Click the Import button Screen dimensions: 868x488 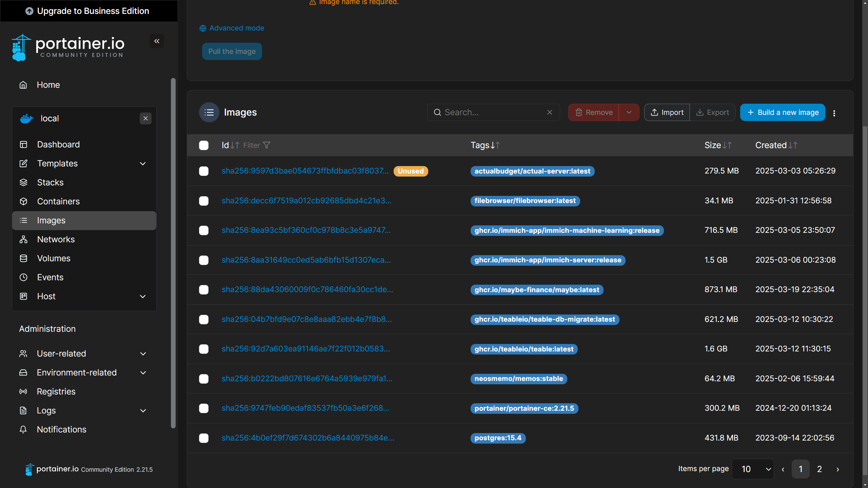point(667,112)
